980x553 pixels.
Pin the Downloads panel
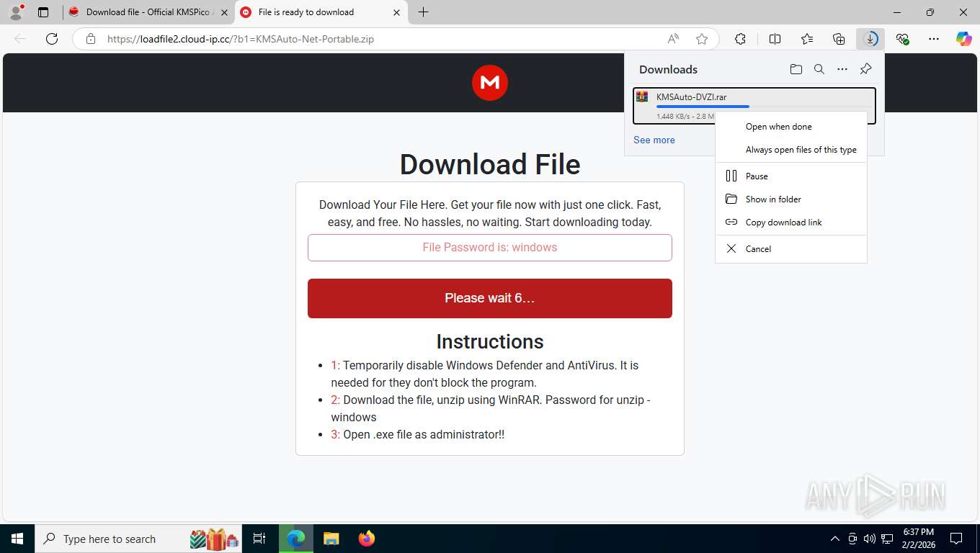[x=865, y=69]
